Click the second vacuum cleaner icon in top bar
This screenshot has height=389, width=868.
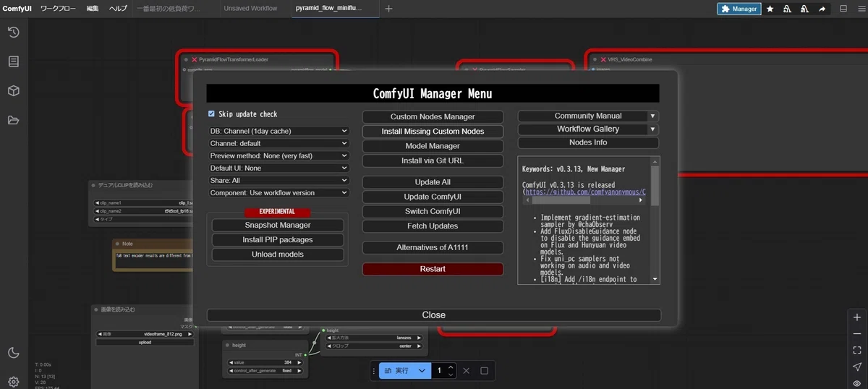tap(804, 9)
